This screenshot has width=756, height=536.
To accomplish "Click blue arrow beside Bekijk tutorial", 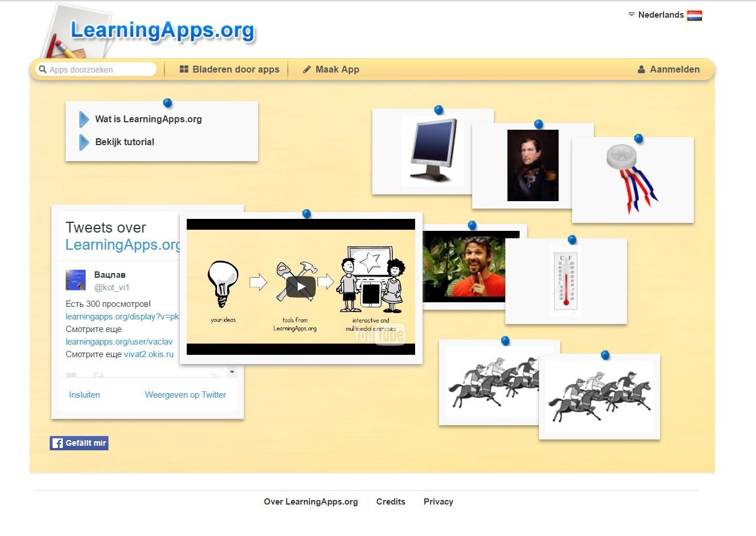I will tap(84, 142).
